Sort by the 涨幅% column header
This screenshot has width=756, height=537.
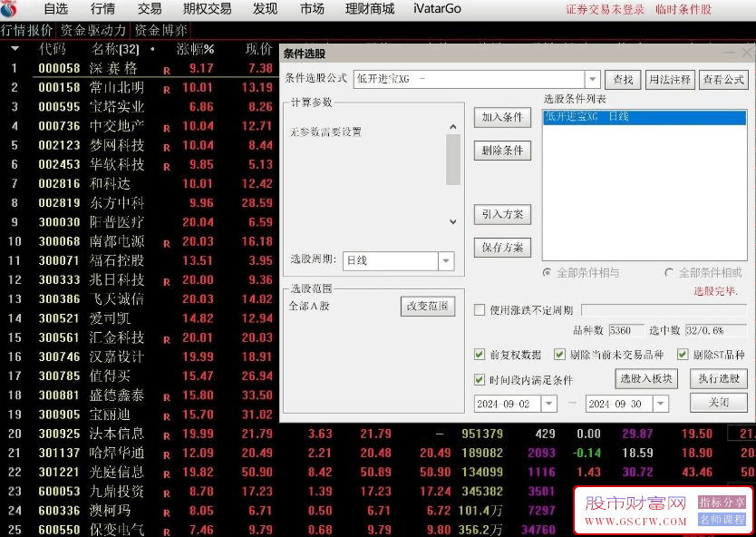coord(195,49)
